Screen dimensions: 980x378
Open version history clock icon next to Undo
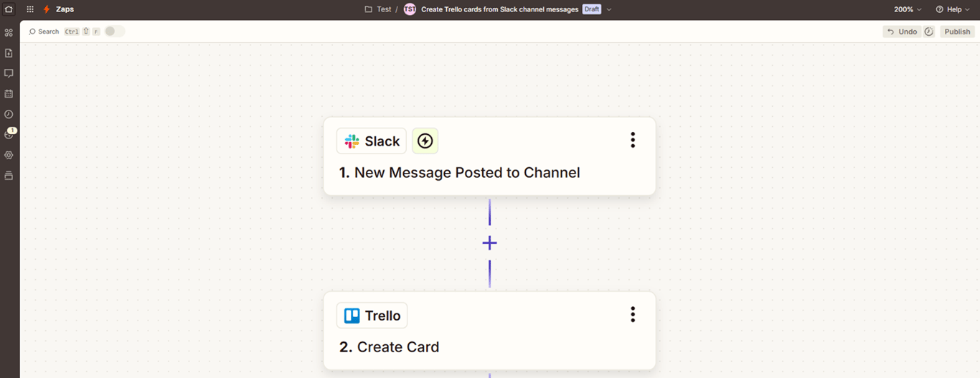pyautogui.click(x=929, y=32)
